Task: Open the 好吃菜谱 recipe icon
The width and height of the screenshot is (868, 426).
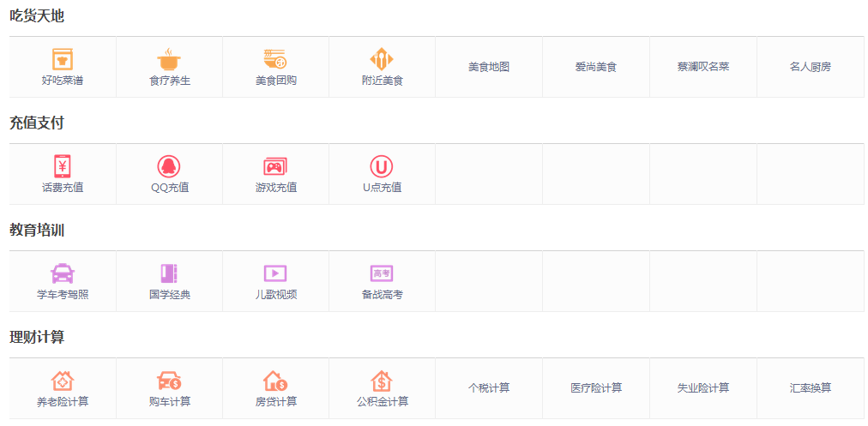Action: [63, 59]
